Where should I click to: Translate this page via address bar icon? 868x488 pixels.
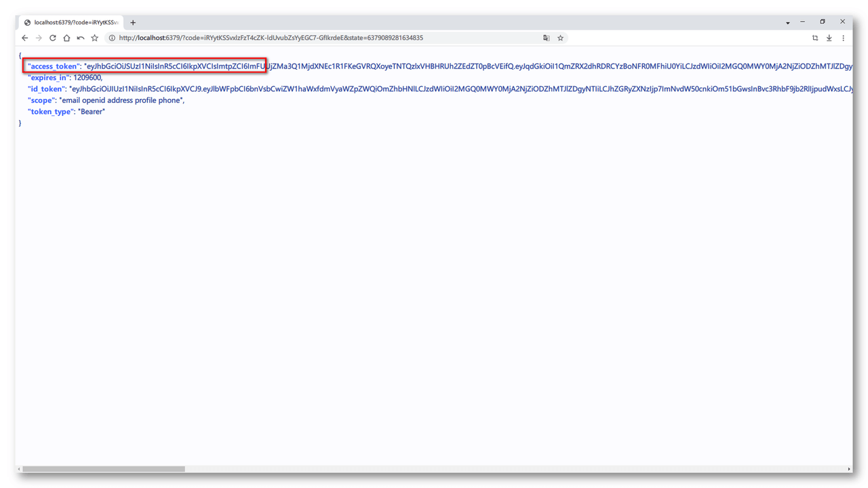coord(547,38)
